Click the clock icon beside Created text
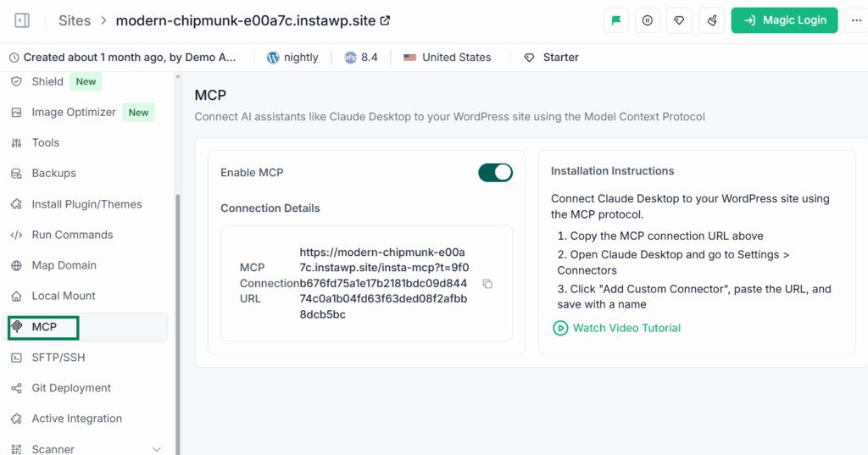 (x=14, y=58)
